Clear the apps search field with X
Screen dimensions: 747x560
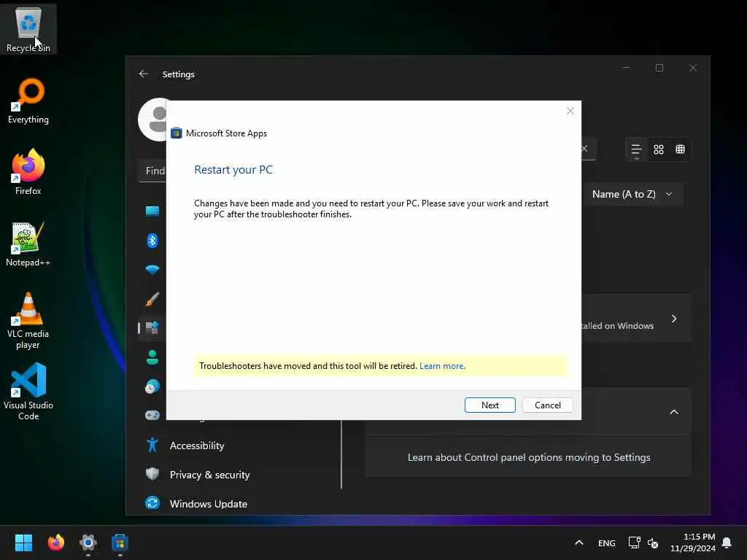pyautogui.click(x=584, y=149)
